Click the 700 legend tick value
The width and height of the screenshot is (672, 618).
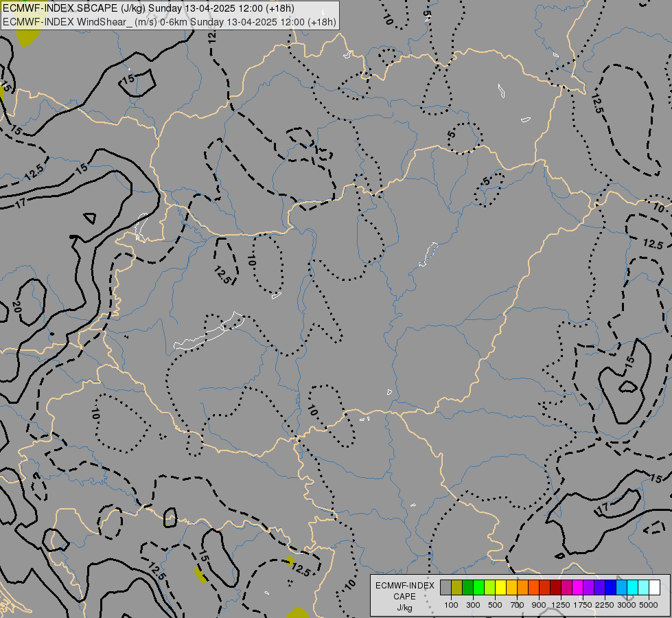pyautogui.click(x=518, y=605)
